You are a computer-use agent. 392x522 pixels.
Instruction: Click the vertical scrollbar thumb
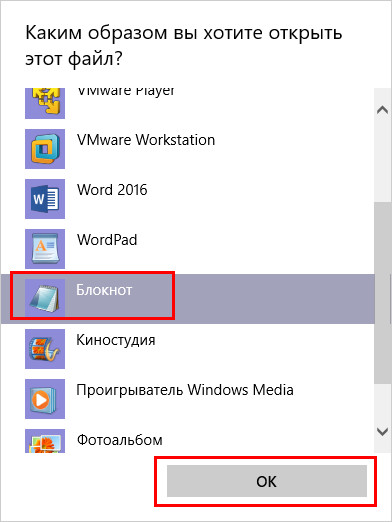click(x=382, y=293)
